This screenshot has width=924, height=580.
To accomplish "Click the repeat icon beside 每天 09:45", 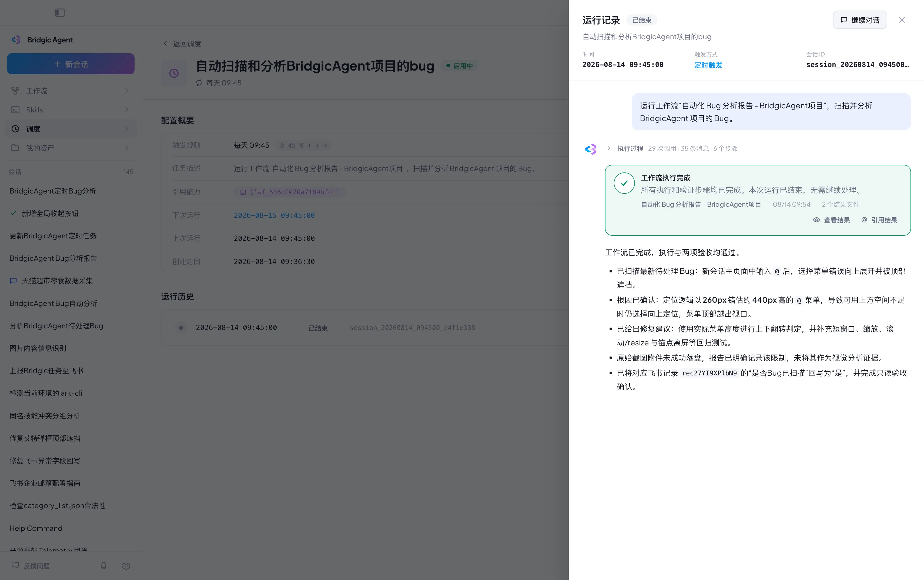I will 199,83.
